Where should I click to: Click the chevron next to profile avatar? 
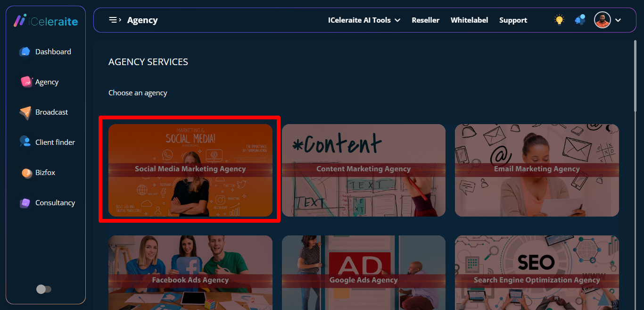coord(618,20)
